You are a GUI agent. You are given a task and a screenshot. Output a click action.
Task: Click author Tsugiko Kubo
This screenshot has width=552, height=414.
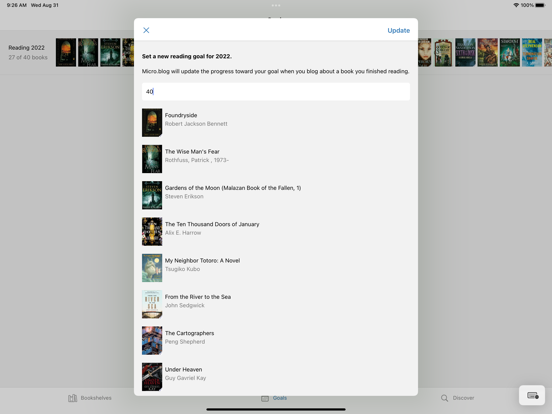(x=182, y=269)
